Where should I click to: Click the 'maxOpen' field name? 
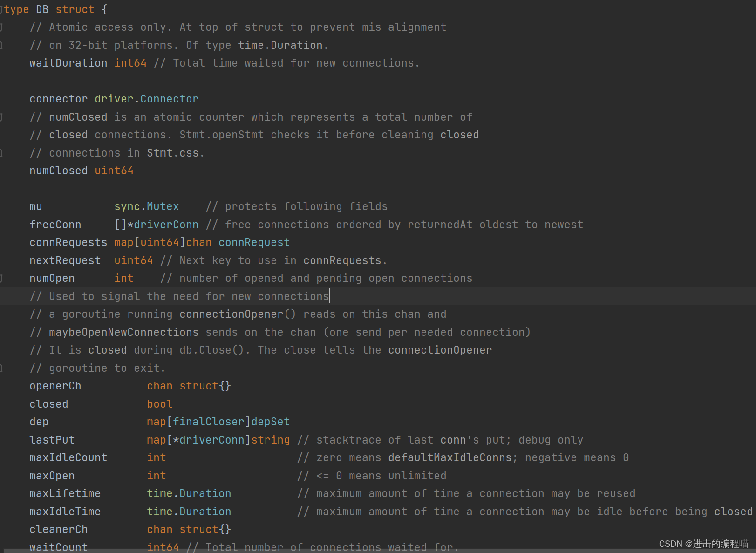click(52, 476)
